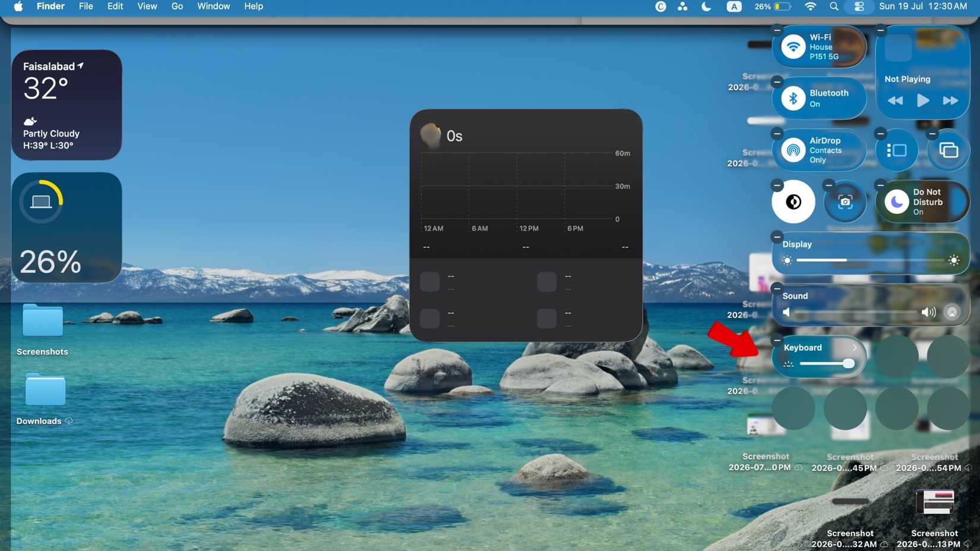This screenshot has width=980, height=551.
Task: Remove the Bluetooth control with its minus button
Action: coord(777,81)
